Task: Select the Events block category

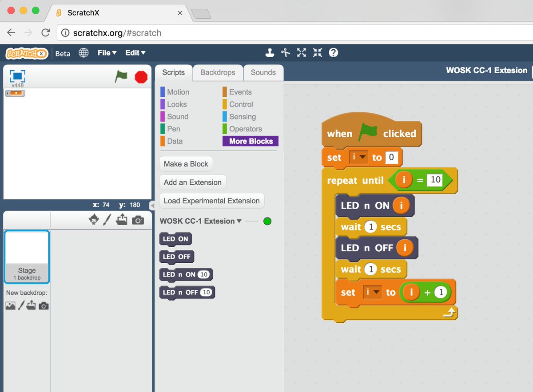Action: click(x=240, y=92)
